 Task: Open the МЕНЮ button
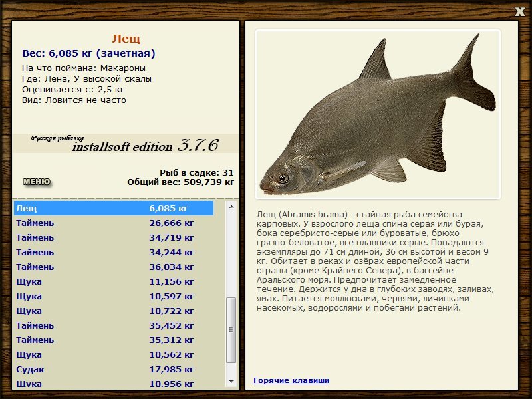(37, 182)
